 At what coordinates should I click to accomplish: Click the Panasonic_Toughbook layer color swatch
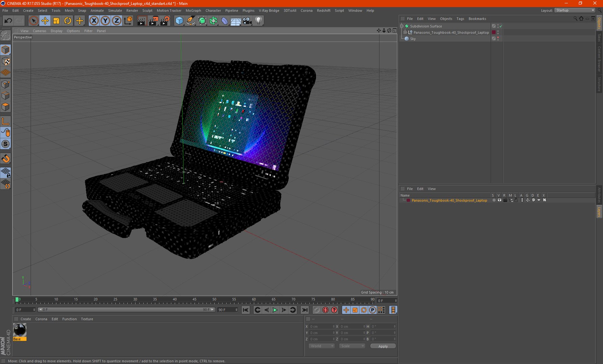(408, 200)
